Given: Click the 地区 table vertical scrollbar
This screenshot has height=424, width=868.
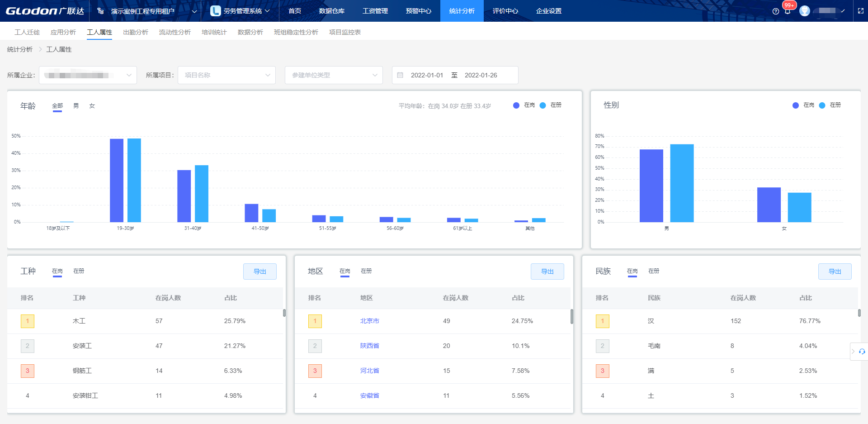Looking at the screenshot, I should pos(571,316).
